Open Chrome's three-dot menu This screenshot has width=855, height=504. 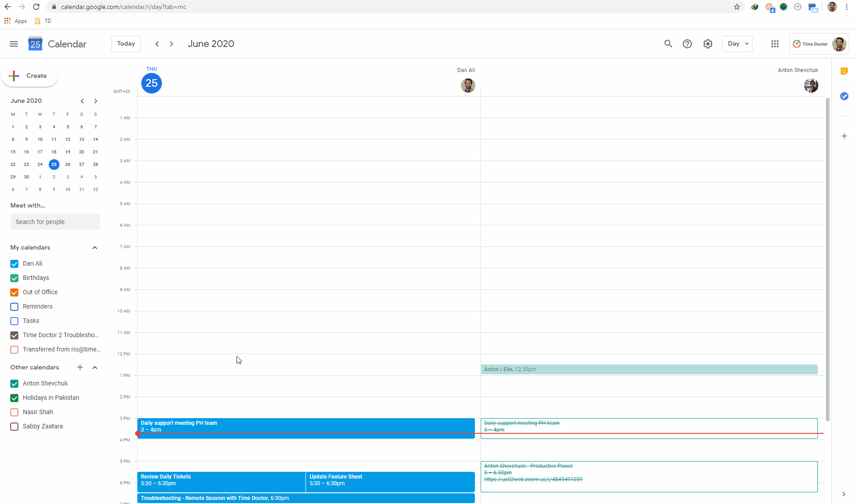[x=847, y=7]
